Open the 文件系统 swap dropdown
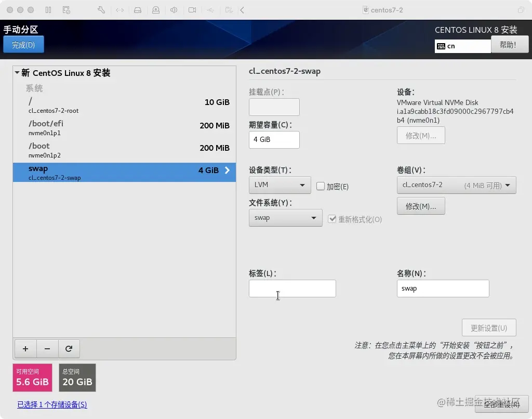Screen dimensions: 532x419 coord(286,218)
